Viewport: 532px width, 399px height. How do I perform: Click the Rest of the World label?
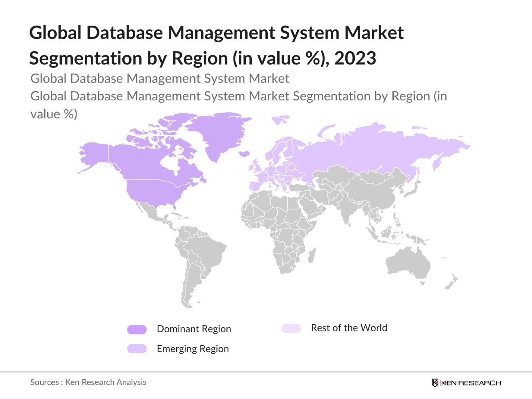pos(349,328)
